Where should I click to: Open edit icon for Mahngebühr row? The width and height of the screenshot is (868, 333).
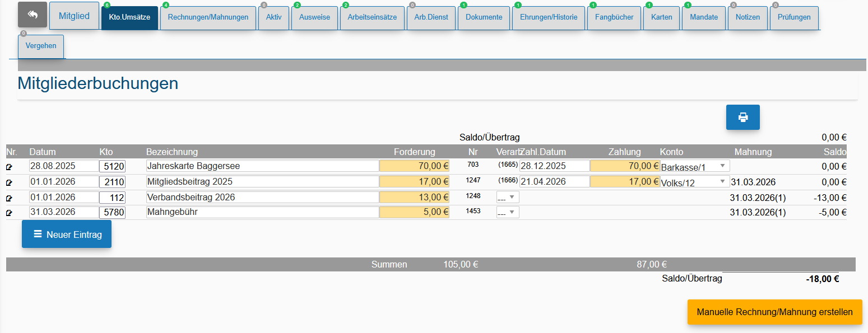pos(9,213)
